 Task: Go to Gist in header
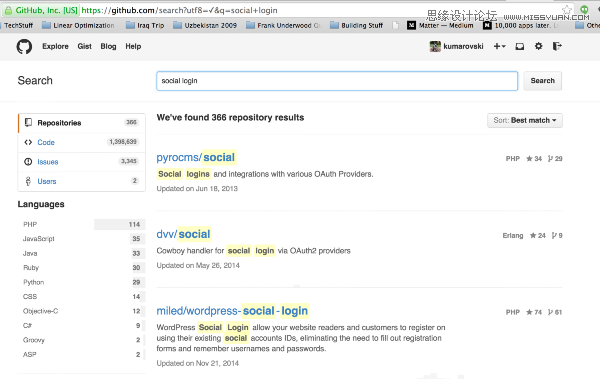pyautogui.click(x=85, y=46)
